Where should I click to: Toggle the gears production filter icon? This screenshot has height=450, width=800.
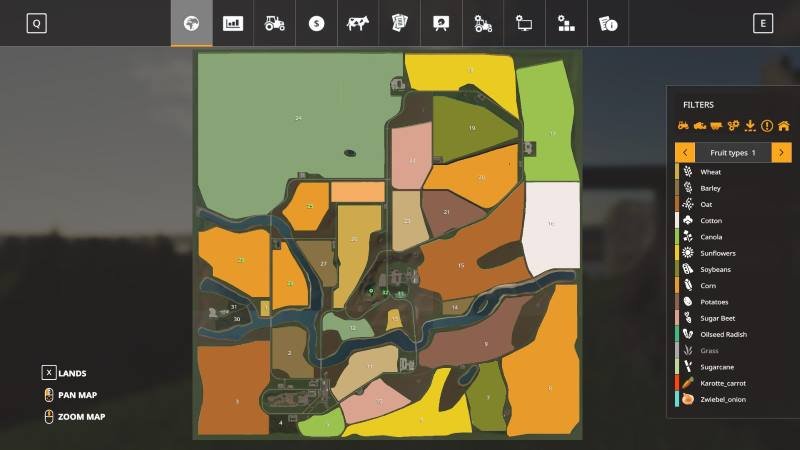tap(733, 126)
